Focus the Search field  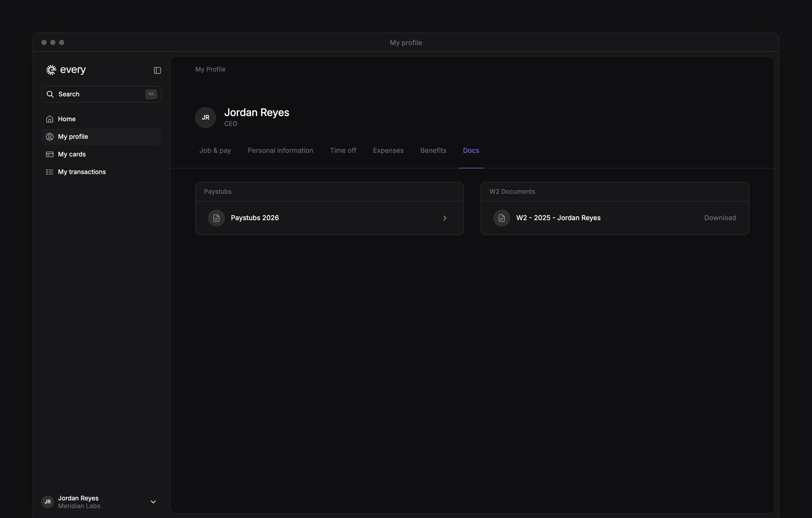[101, 94]
